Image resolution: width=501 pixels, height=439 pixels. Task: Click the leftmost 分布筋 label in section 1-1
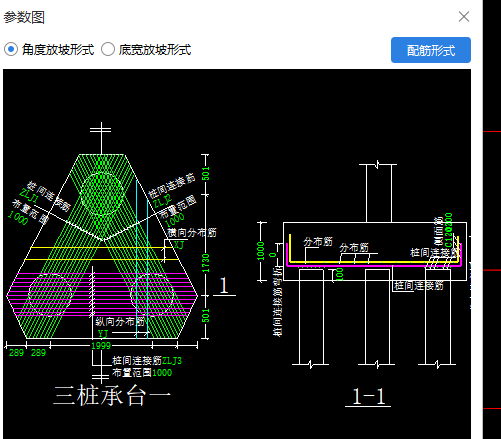318,242
